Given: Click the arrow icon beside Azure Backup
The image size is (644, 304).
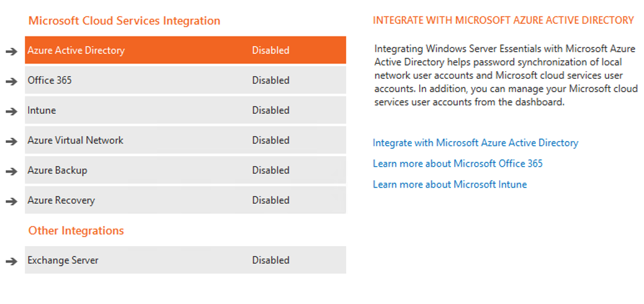Looking at the screenshot, I should 11,171.
